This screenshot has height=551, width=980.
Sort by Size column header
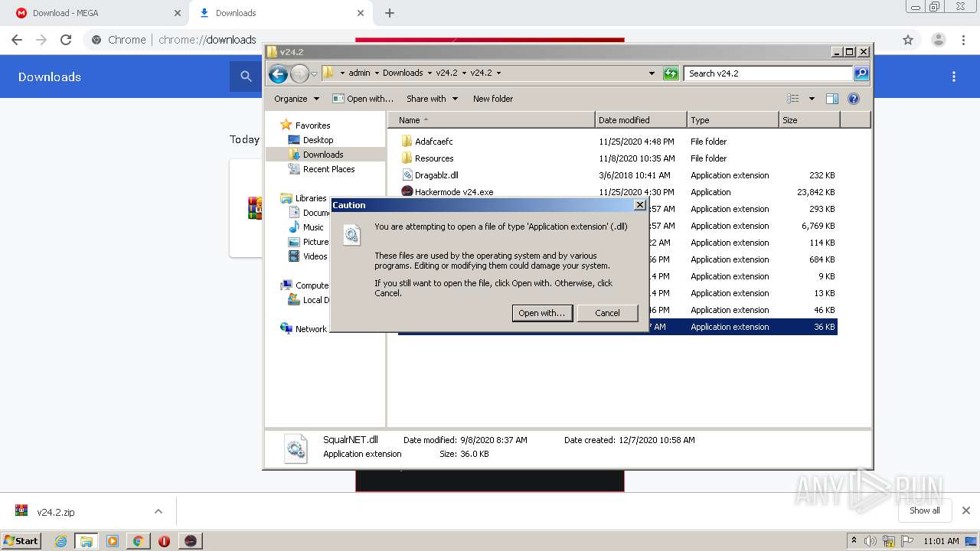click(809, 120)
